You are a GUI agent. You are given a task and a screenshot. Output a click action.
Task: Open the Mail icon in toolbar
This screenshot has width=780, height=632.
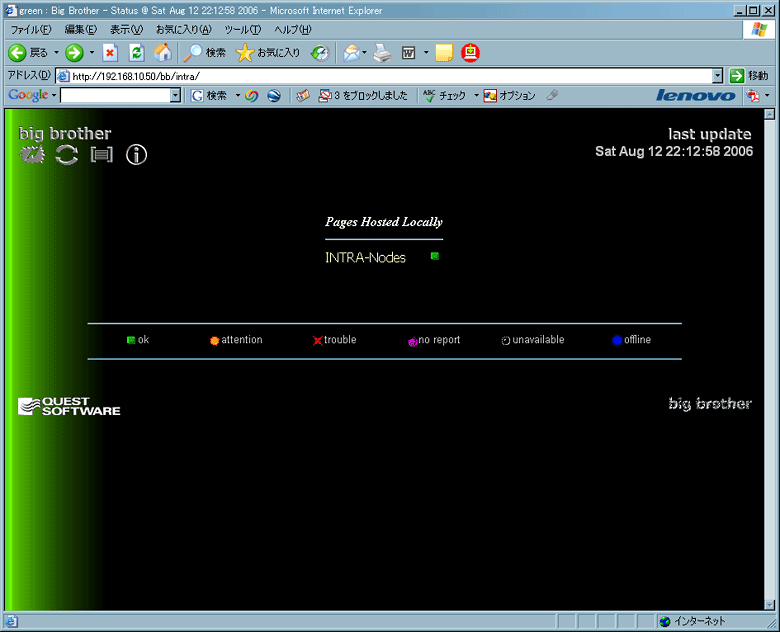coord(350,52)
